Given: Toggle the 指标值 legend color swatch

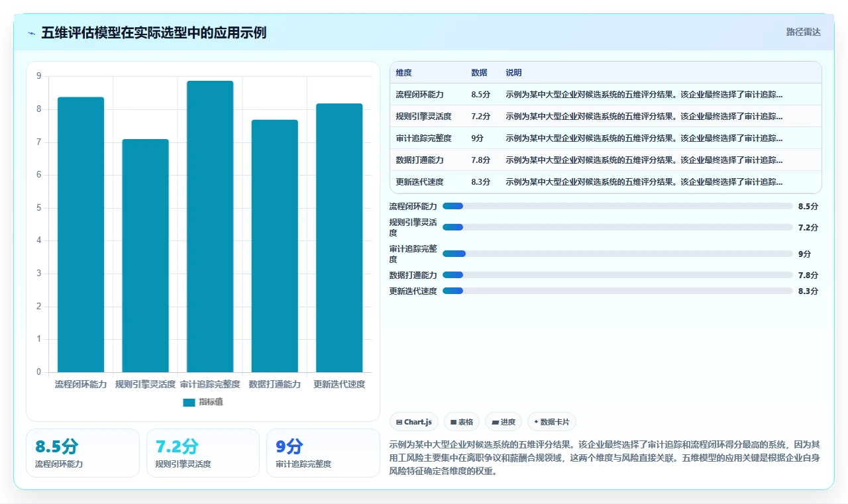Looking at the screenshot, I should [189, 402].
